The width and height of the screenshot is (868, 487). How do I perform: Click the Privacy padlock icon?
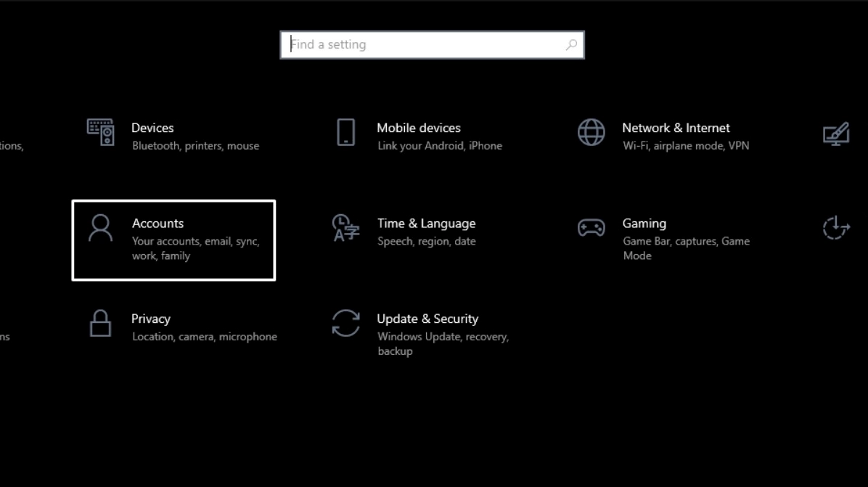click(100, 324)
